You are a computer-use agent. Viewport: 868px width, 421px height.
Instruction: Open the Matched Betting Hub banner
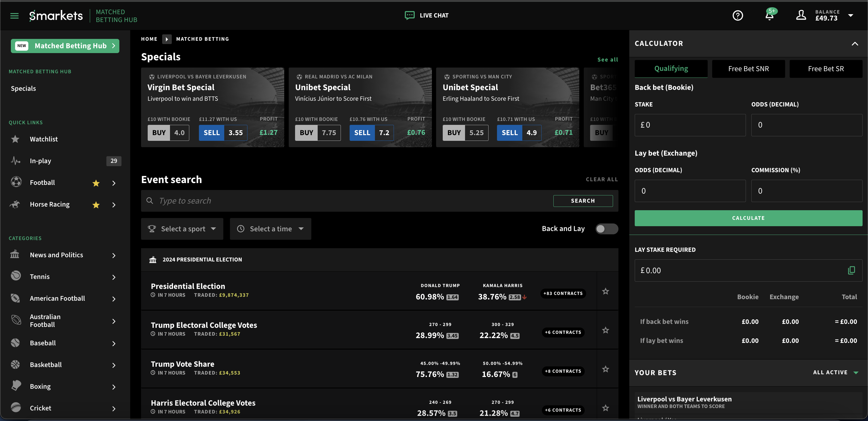(65, 46)
